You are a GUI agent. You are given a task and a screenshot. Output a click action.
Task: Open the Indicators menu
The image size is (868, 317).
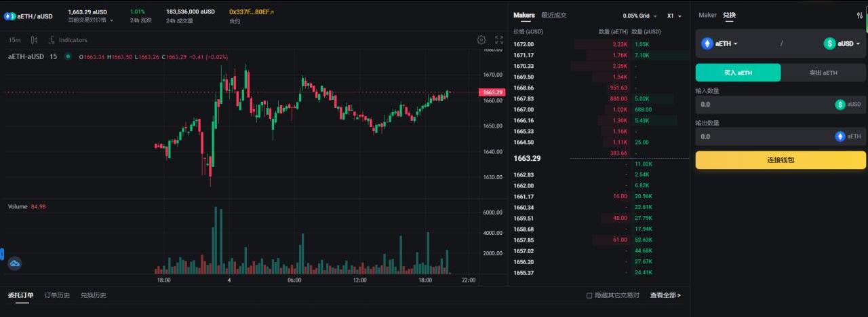(x=68, y=40)
